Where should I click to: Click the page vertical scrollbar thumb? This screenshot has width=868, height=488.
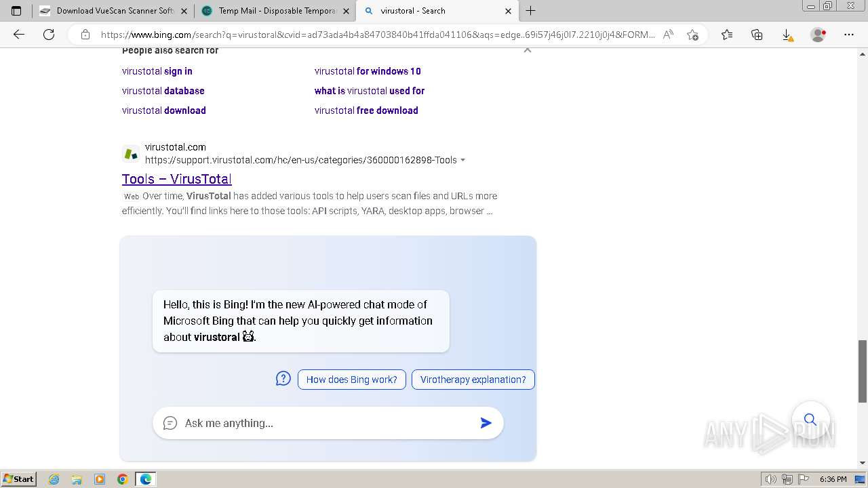point(863,371)
